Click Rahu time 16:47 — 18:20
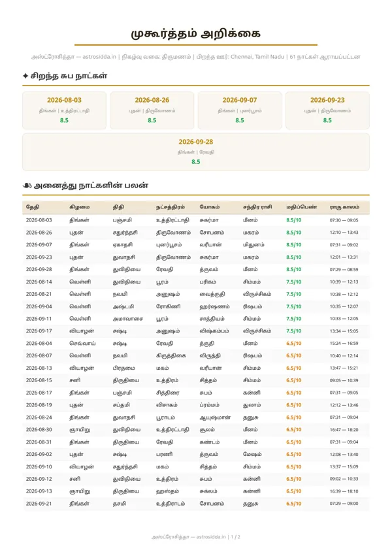This screenshot has height=554, width=392. coord(344,430)
